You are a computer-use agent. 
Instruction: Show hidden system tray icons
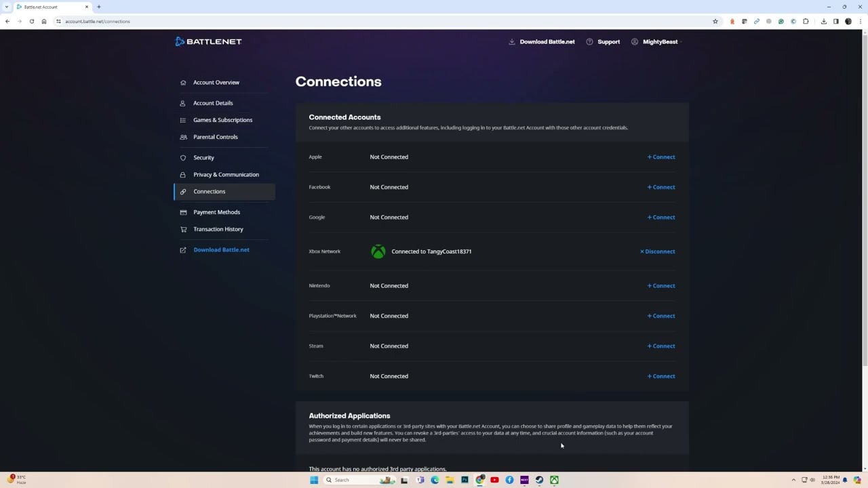(x=793, y=480)
